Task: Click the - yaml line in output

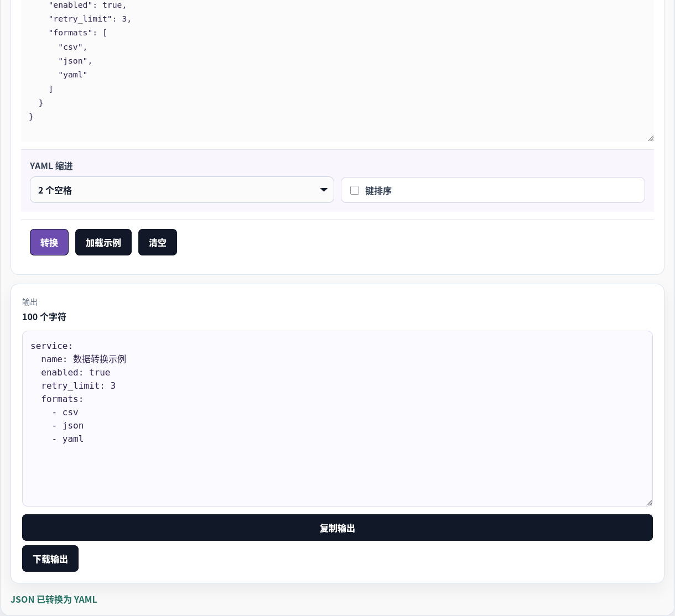Action: point(67,439)
